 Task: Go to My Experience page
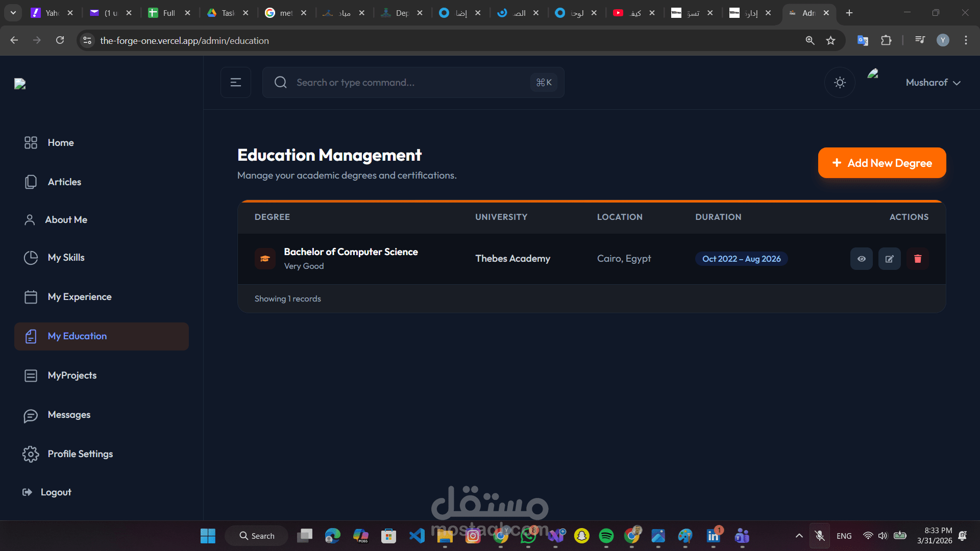(x=79, y=297)
